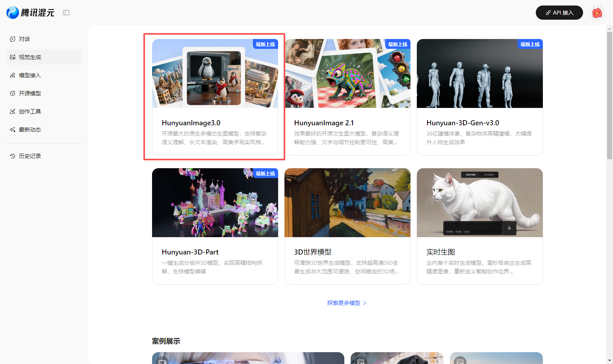This screenshot has width=613, height=364.
Task: Open the HunyuanImage 2.1 card title
Action: click(x=324, y=123)
